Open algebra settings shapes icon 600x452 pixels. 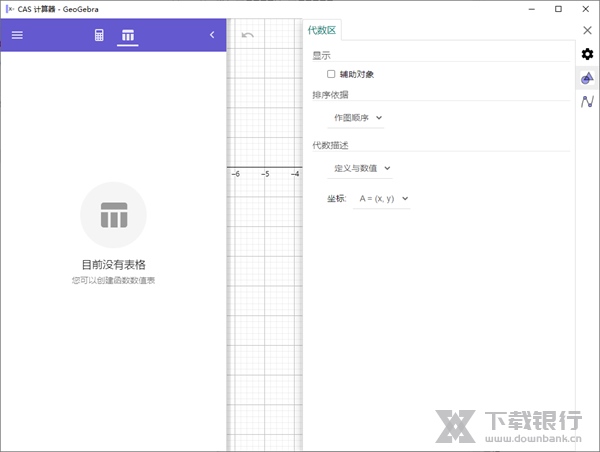tap(587, 78)
